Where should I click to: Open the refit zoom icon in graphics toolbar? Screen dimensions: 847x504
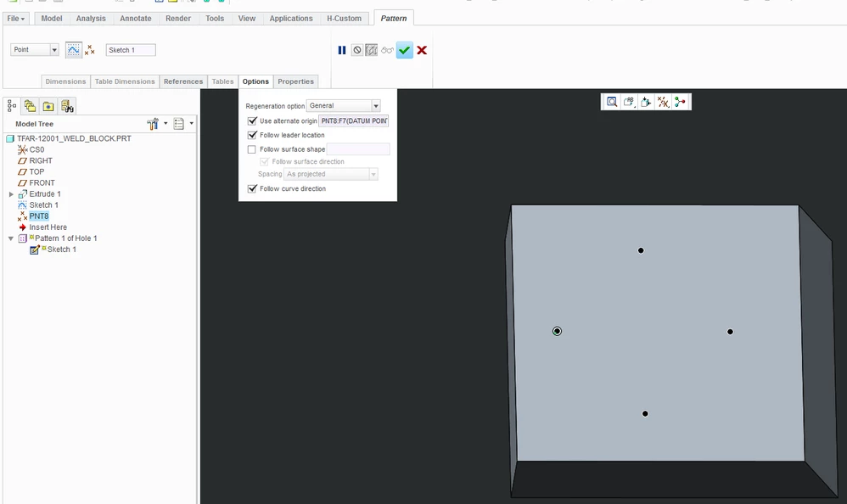click(611, 102)
